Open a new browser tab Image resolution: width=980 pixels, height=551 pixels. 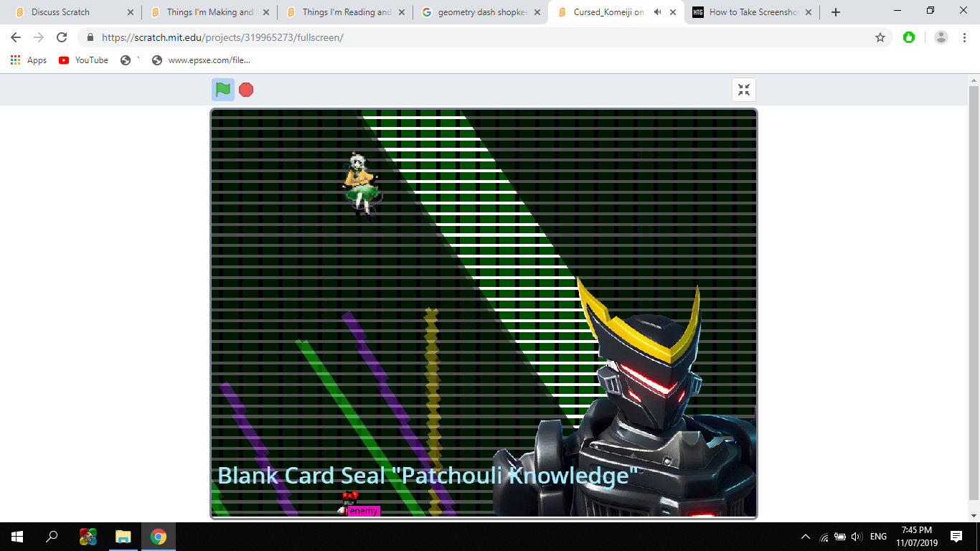coord(836,12)
